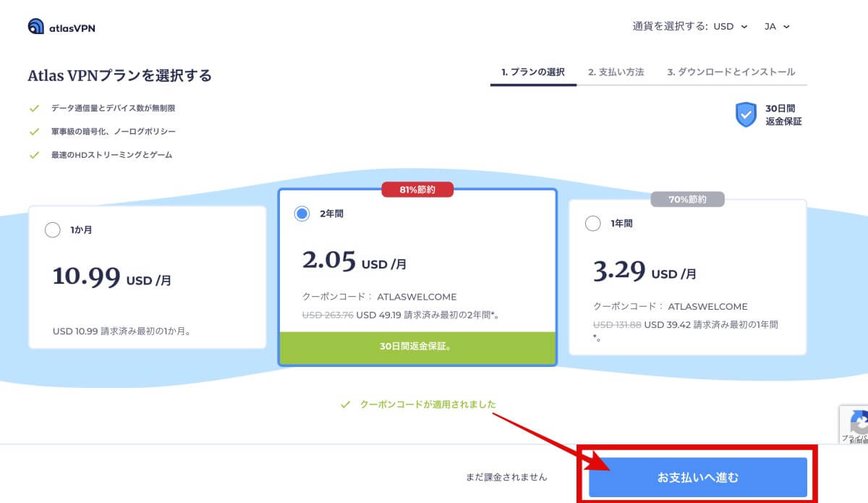Open the JA language dropdown
This screenshot has height=503, width=868.
tap(778, 26)
